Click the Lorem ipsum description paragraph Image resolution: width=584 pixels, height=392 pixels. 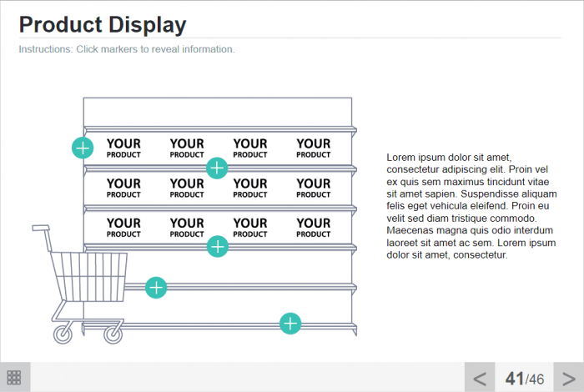[x=471, y=205]
